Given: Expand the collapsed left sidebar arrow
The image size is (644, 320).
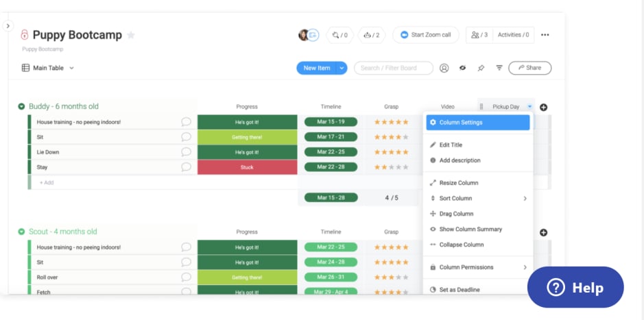Looking at the screenshot, I should pyautogui.click(x=8, y=26).
